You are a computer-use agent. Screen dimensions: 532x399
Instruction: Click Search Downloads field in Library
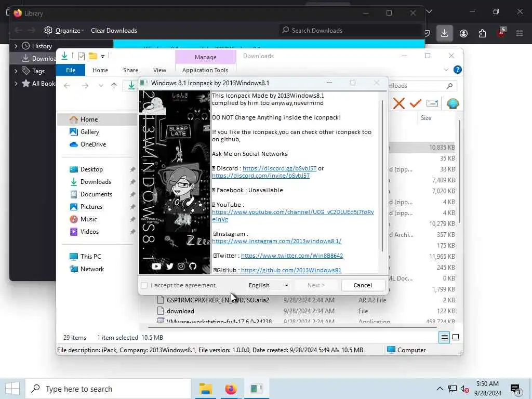pyautogui.click(x=350, y=31)
